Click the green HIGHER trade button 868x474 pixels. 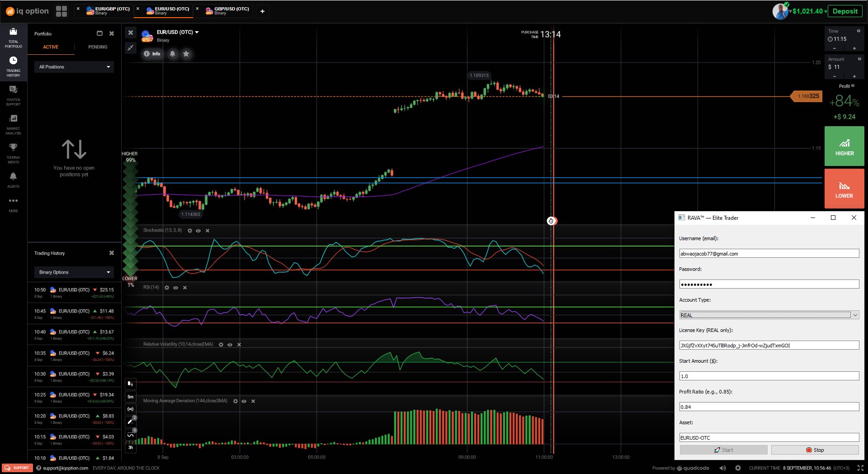[844, 146]
